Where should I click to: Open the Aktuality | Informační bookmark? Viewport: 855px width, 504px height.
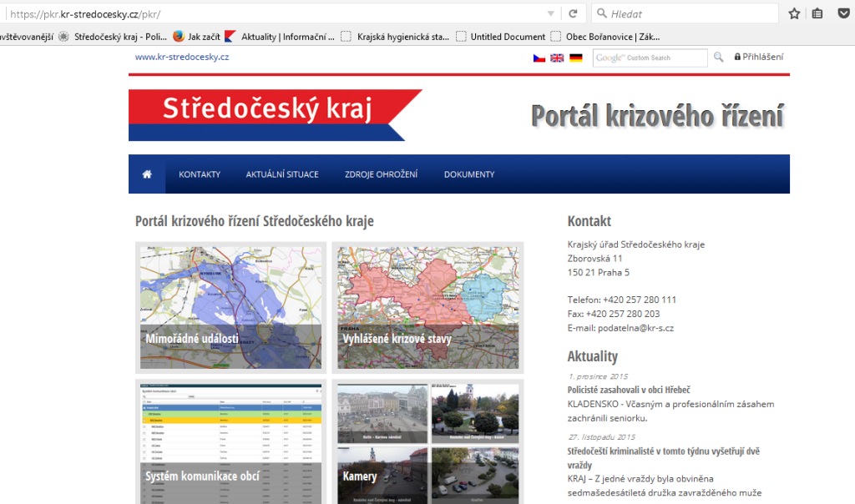(x=280, y=37)
